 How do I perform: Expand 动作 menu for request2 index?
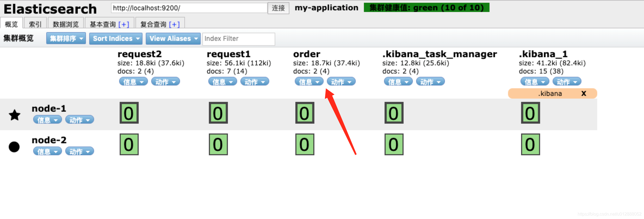166,81
